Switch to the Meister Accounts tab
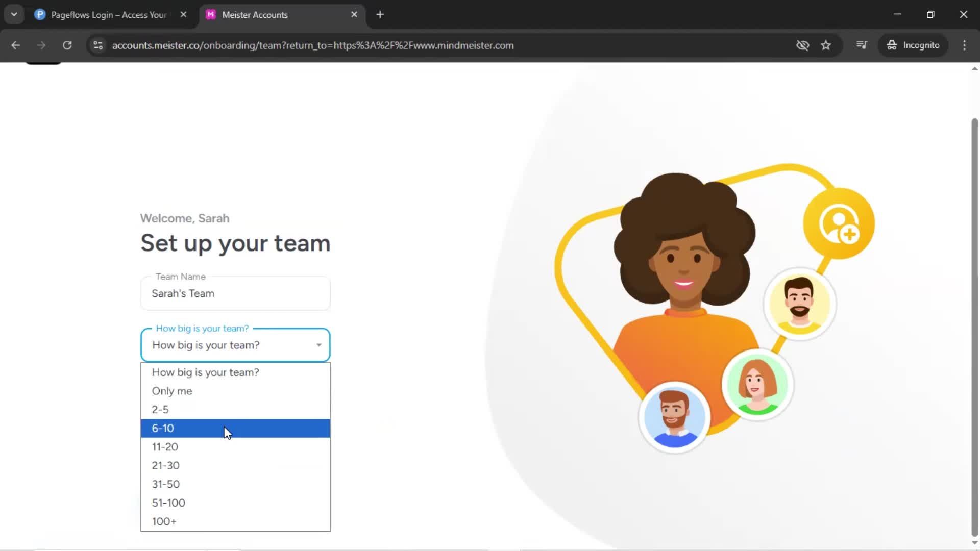Screen dimensions: 980x551 pos(282,14)
